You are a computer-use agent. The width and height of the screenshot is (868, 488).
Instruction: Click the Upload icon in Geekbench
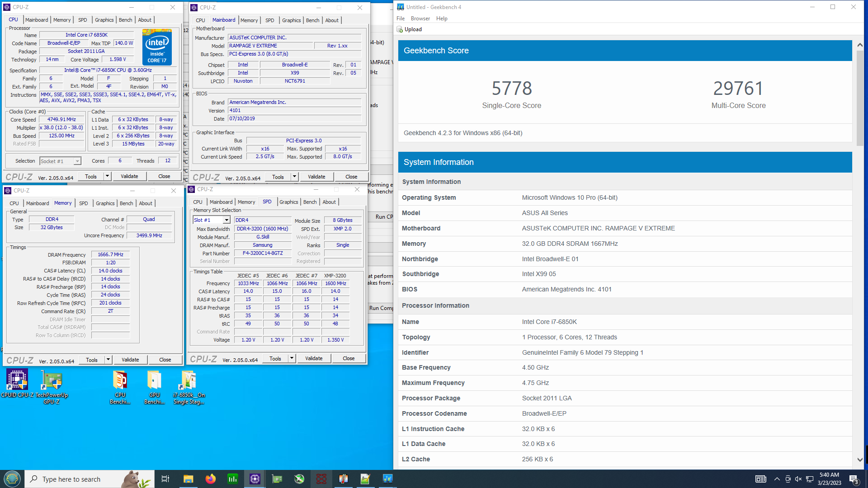pyautogui.click(x=400, y=29)
